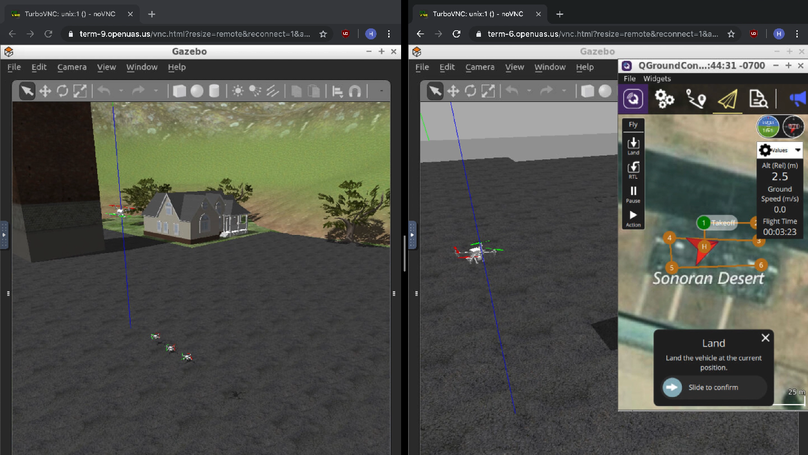The width and height of the screenshot is (808, 455).
Task: Insert a sphere shape in left Gazebo
Action: coord(197,91)
